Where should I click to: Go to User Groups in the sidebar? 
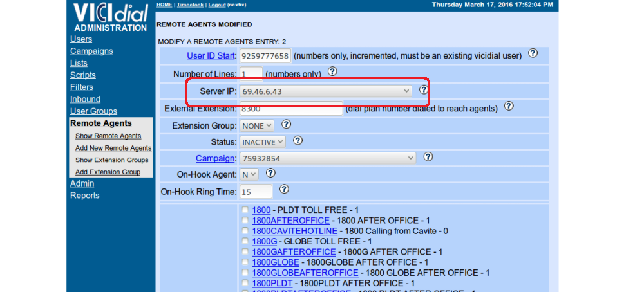[x=93, y=111]
